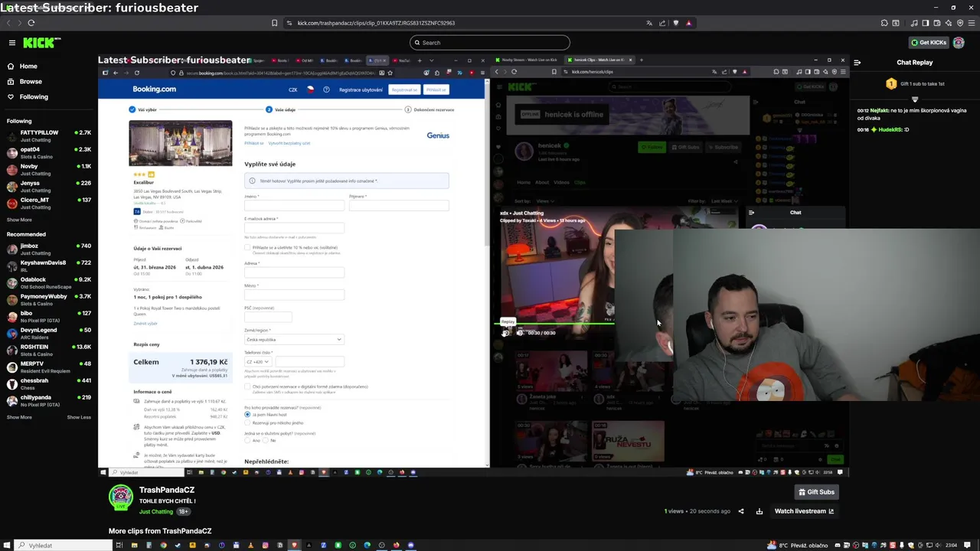980x551 pixels.
Task: Share this clip using share icon
Action: click(741, 511)
